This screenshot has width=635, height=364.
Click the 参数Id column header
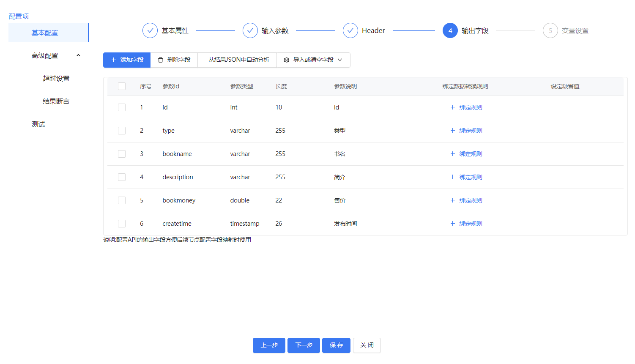pos(171,86)
